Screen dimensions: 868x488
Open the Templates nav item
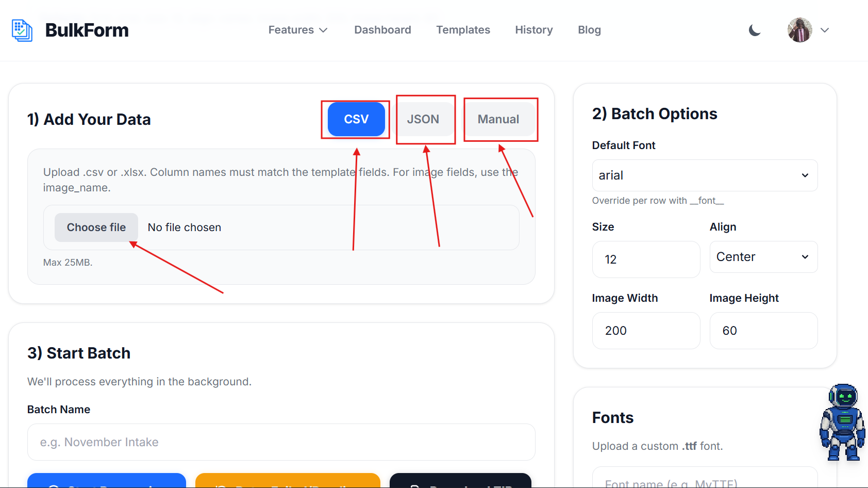pyautogui.click(x=463, y=30)
